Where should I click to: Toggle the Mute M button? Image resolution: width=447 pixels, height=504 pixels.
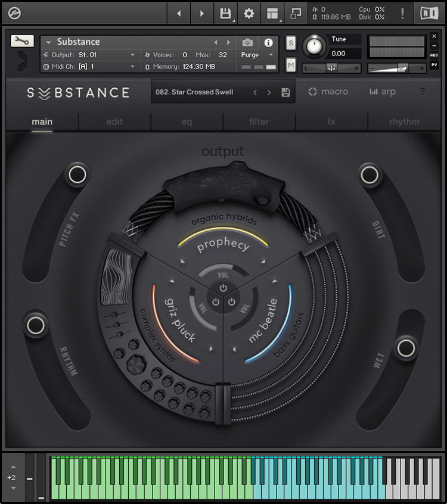pos(291,66)
